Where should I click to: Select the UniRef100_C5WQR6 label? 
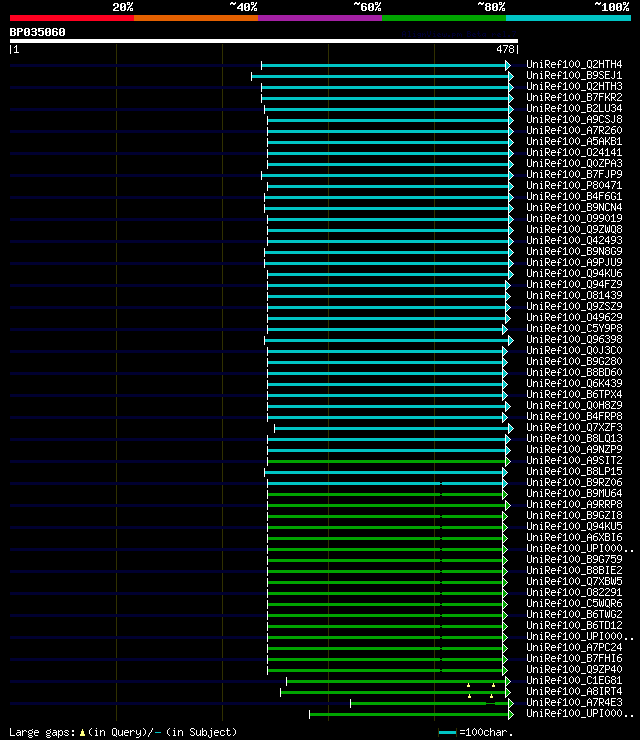[574, 603]
